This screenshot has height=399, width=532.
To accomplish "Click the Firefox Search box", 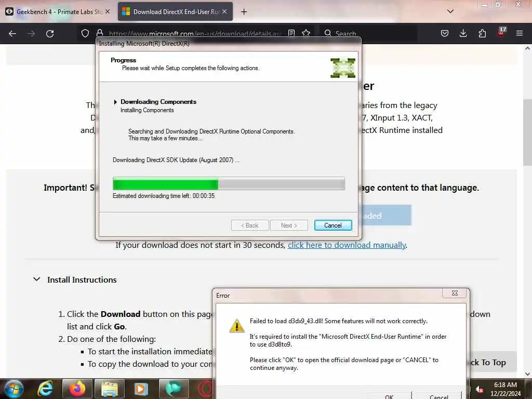I will (369, 33).
